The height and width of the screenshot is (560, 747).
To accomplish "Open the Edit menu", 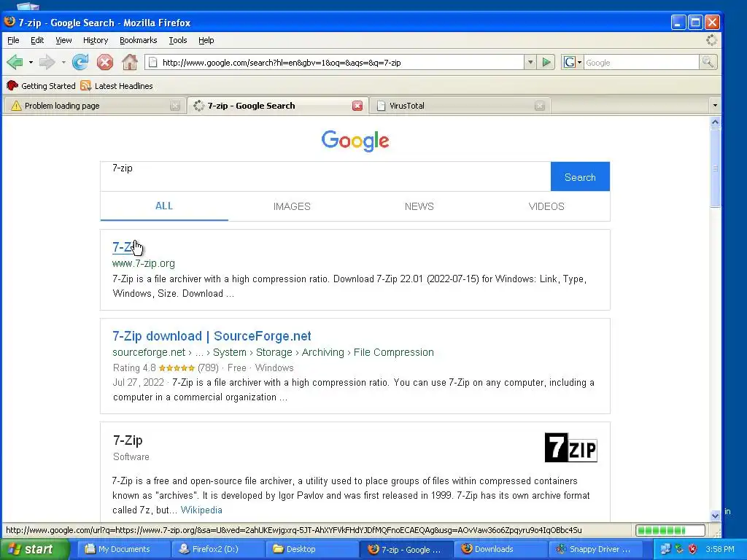I will pyautogui.click(x=37, y=40).
